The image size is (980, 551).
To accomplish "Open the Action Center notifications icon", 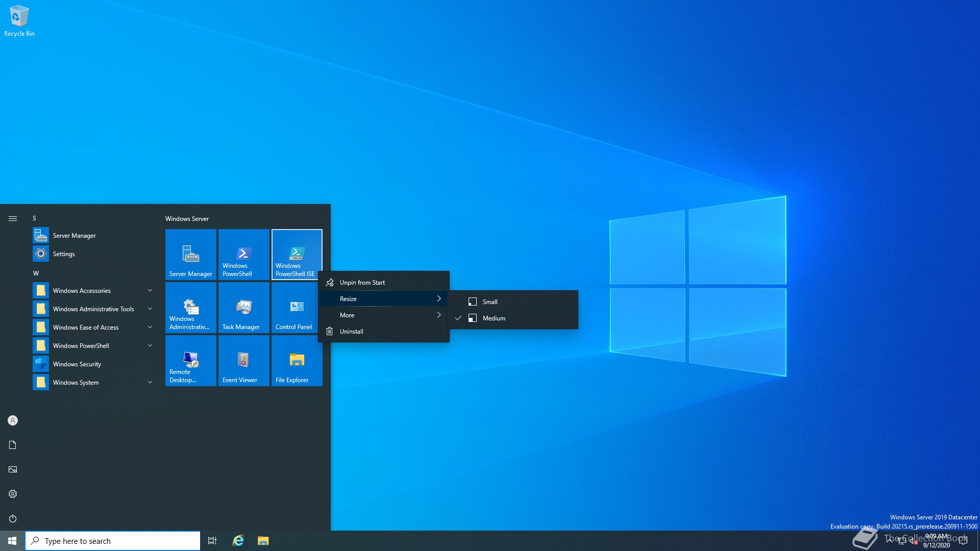I will (963, 541).
